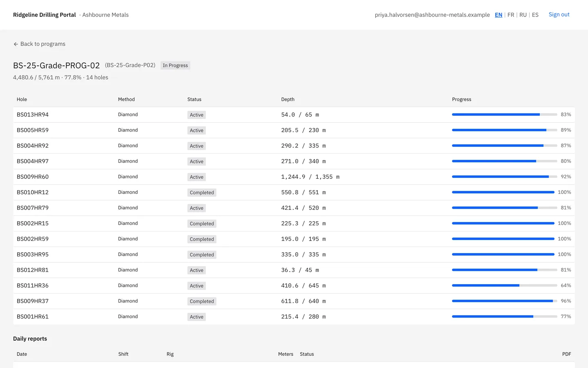
Task: Go back to programs
Action: pos(39,44)
